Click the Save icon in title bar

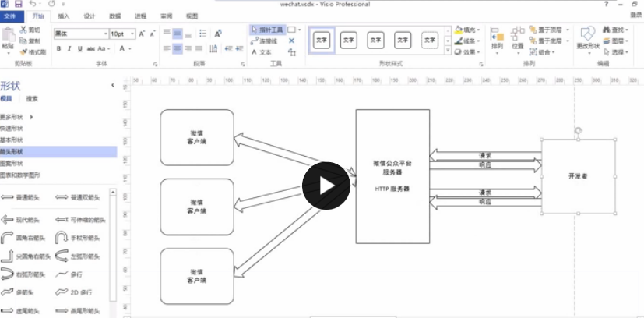(x=18, y=4)
